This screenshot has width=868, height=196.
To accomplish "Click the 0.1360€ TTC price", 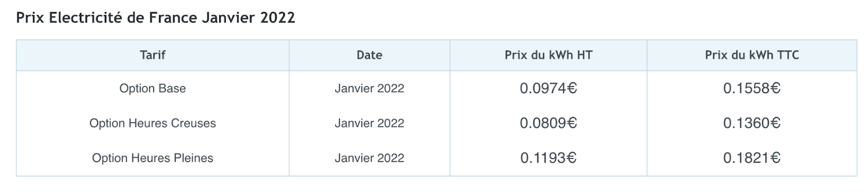I will pos(752,123).
